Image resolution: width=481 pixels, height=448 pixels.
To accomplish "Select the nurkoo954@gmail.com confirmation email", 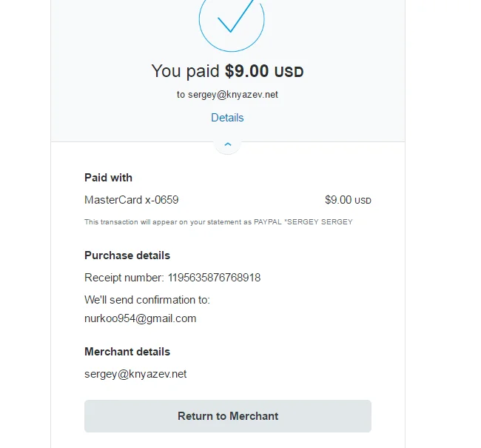I will click(141, 318).
